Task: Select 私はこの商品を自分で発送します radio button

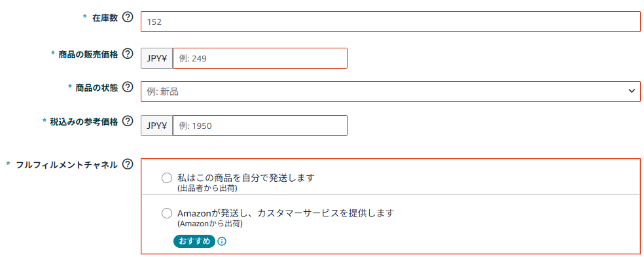Action: coord(167,178)
